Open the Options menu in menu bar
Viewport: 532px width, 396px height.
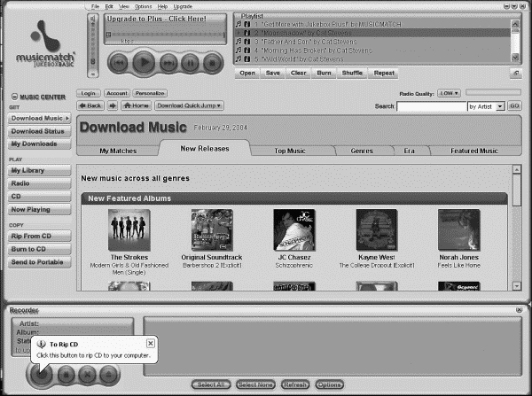[142, 6]
